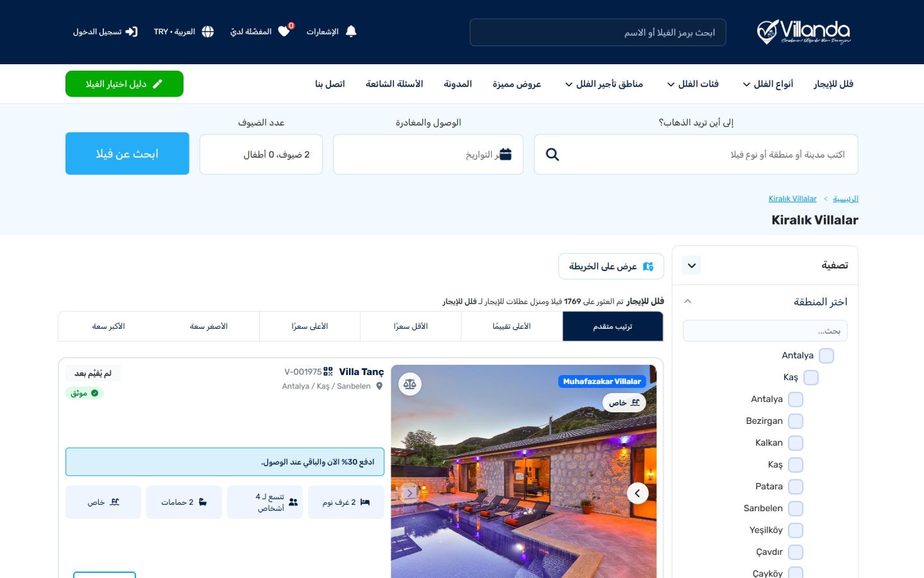This screenshot has height=578, width=924.
Task: Enable the Yeşilköy region checkbox
Action: [x=796, y=530]
